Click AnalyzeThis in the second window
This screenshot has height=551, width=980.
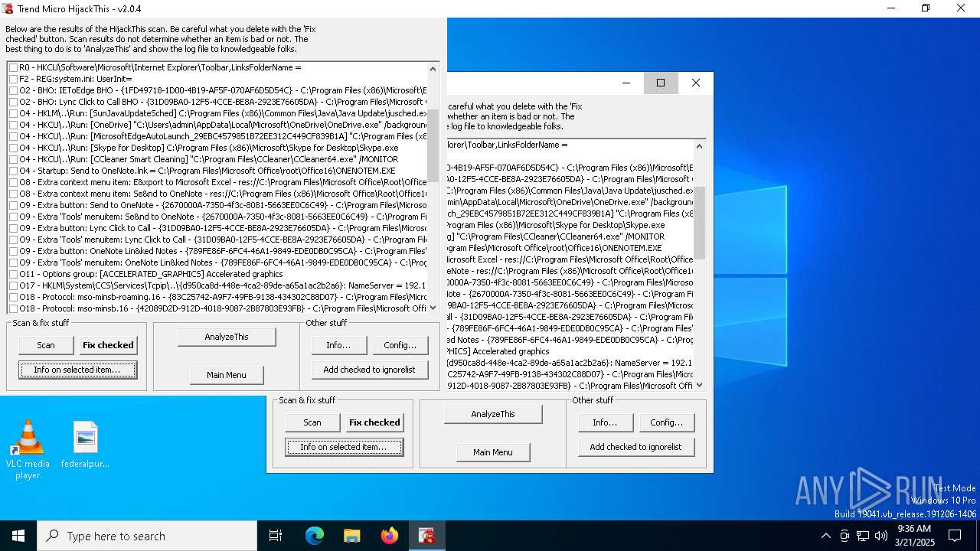point(493,414)
